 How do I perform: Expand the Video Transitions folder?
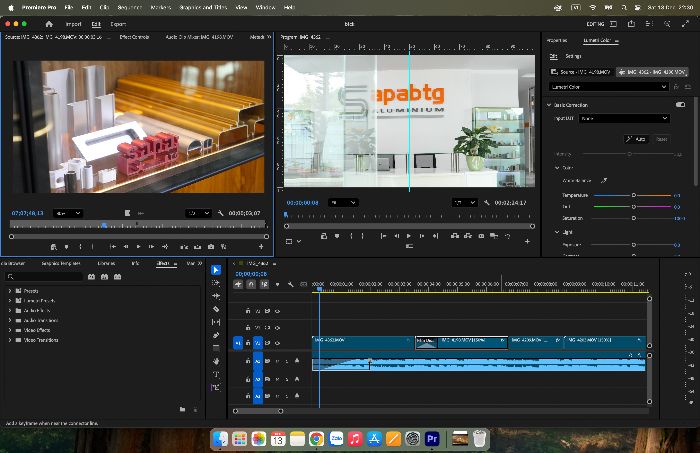[x=10, y=340]
